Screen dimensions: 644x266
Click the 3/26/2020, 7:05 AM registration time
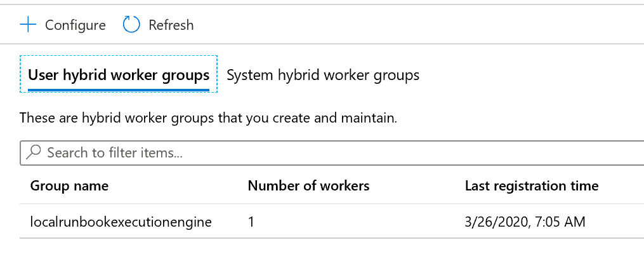(525, 222)
